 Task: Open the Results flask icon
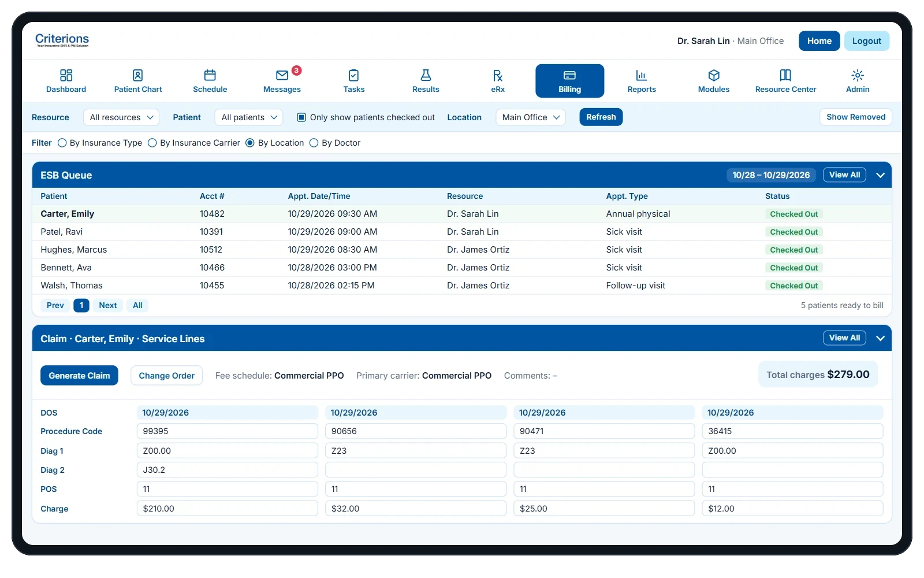(426, 75)
